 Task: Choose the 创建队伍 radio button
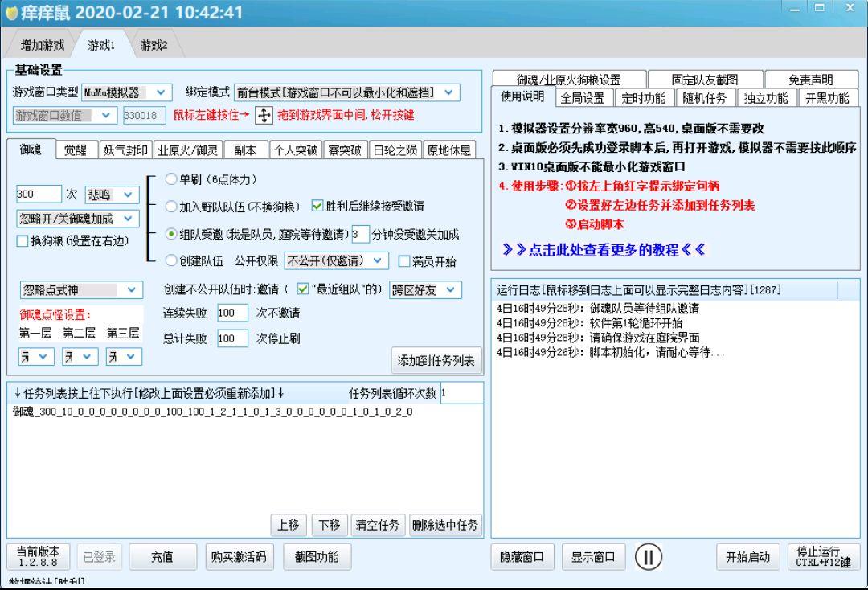pyautogui.click(x=170, y=261)
